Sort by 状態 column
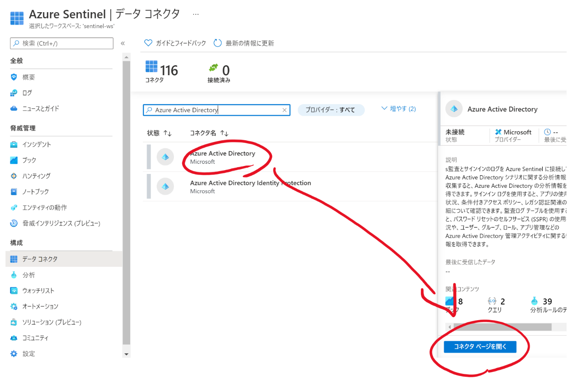This screenshot has height=379, width=588. point(159,133)
